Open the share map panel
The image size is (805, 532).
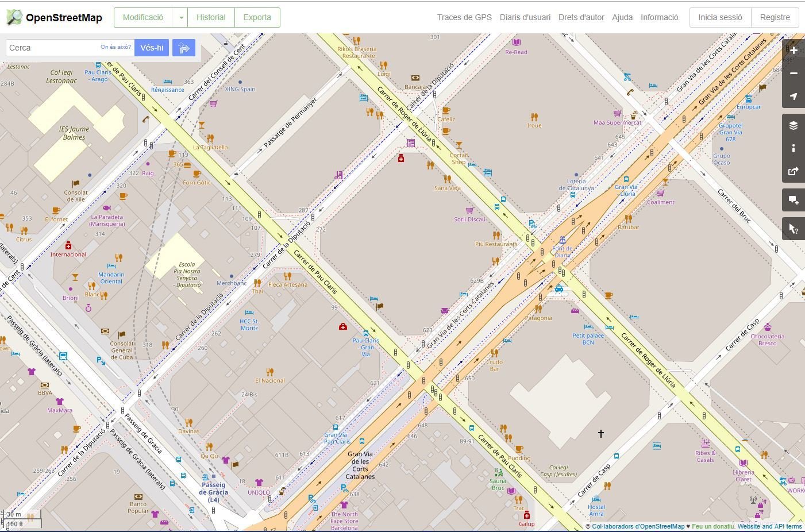(x=794, y=171)
